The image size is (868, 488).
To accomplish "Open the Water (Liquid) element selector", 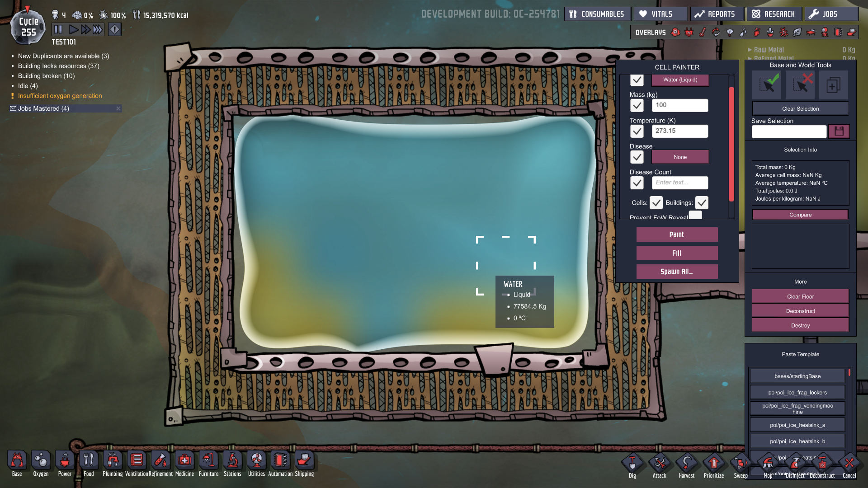I will pos(680,80).
